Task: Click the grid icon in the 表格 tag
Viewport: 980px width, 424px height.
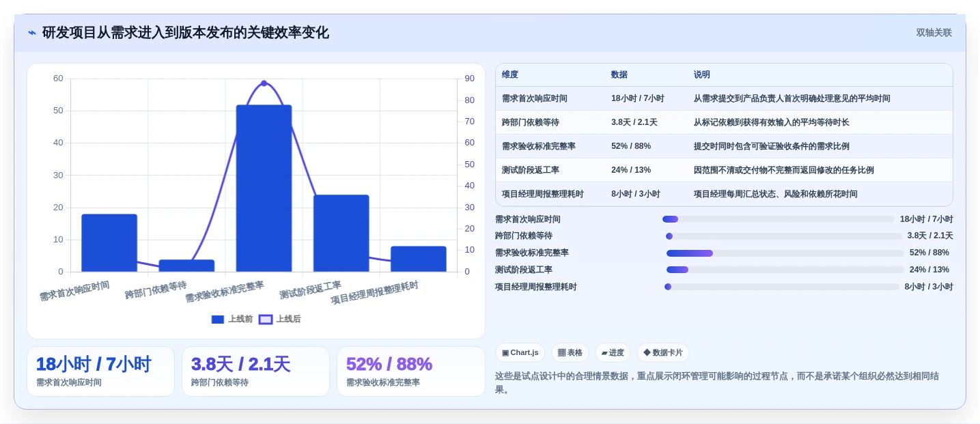Action: coord(561,353)
